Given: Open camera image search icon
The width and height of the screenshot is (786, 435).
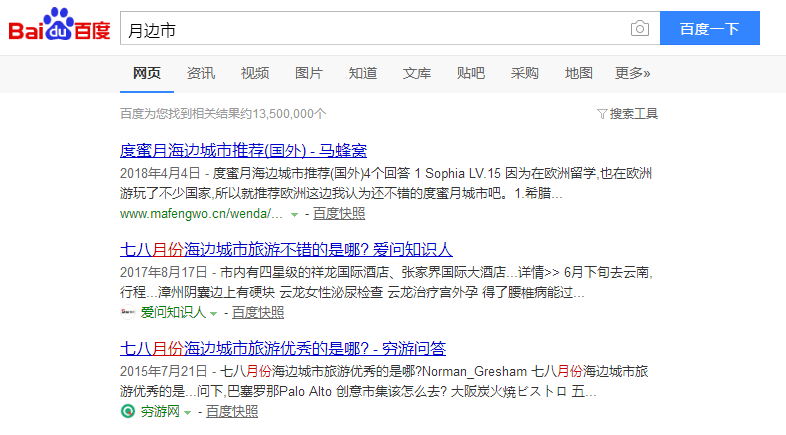Looking at the screenshot, I should [x=640, y=29].
